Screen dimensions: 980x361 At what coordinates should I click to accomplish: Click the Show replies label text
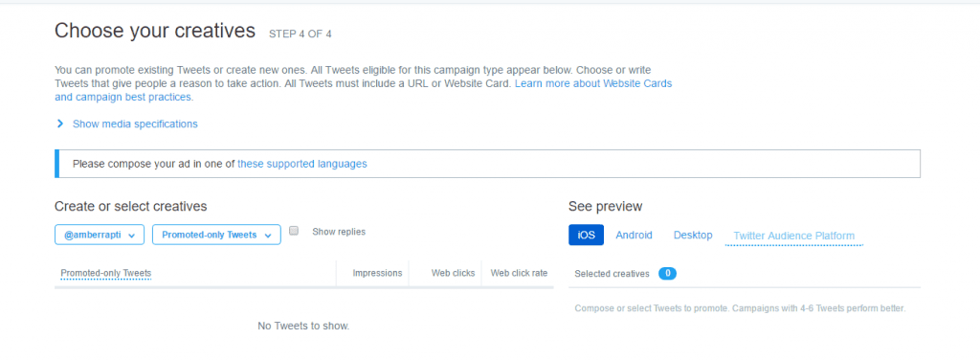coord(339,232)
